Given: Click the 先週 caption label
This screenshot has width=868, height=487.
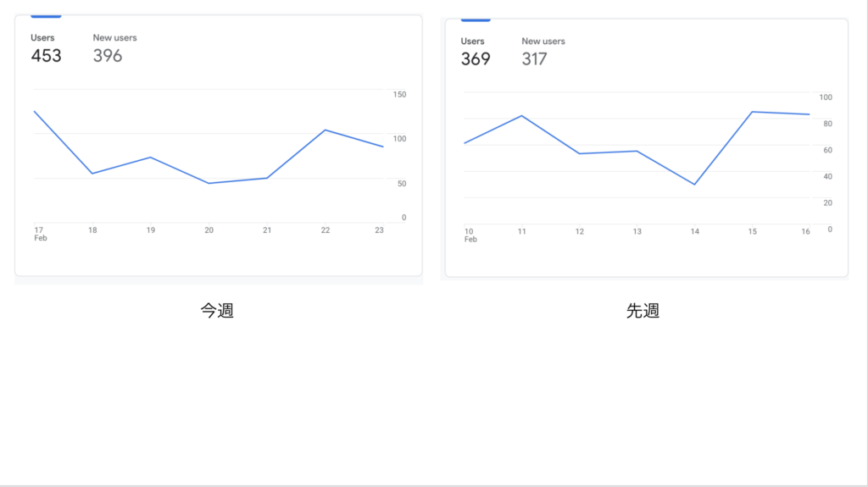Looking at the screenshot, I should pyautogui.click(x=643, y=311).
